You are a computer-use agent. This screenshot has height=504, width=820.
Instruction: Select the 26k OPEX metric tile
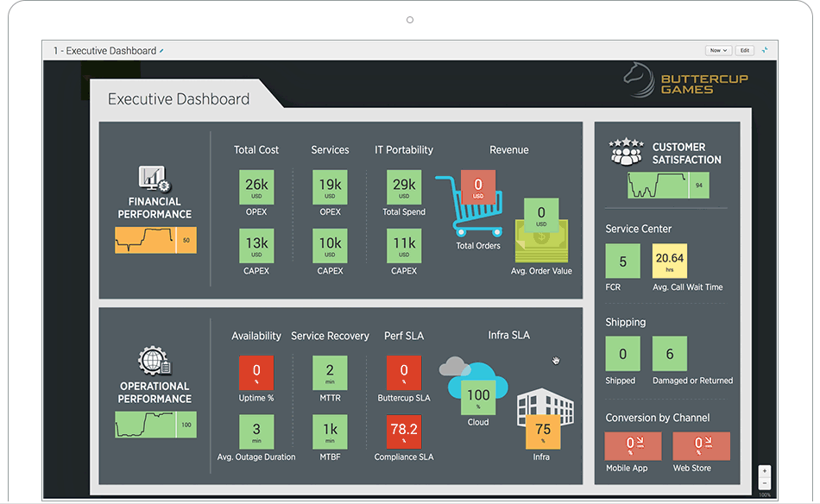[255, 188]
